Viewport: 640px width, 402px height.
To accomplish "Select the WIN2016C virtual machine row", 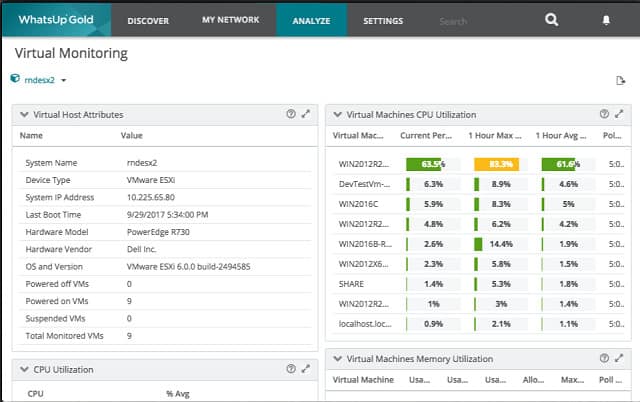I will (478, 204).
